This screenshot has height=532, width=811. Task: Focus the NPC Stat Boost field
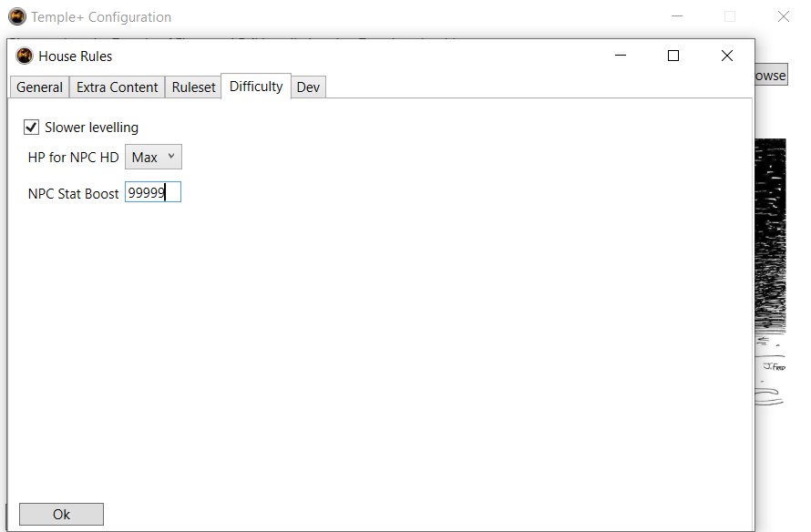click(x=152, y=193)
